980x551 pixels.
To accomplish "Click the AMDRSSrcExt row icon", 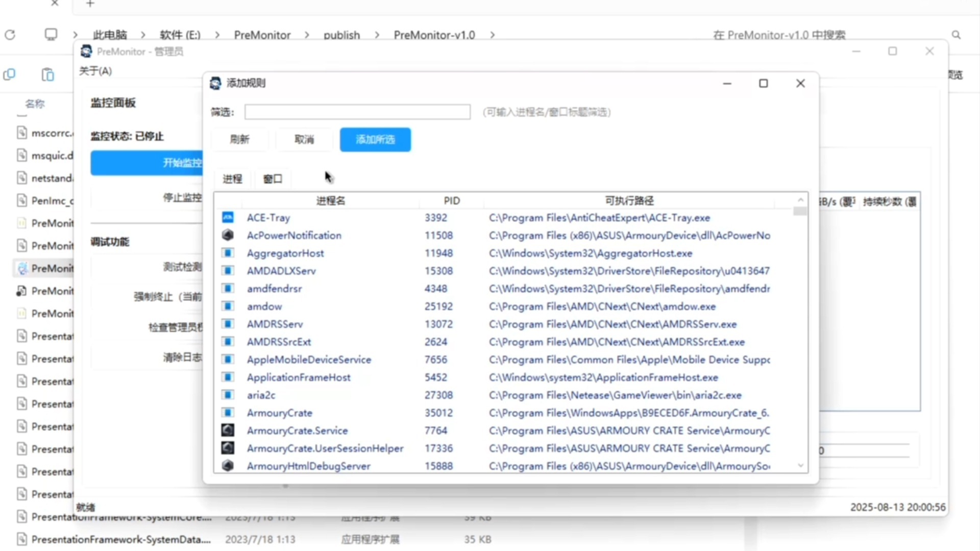I will click(228, 342).
